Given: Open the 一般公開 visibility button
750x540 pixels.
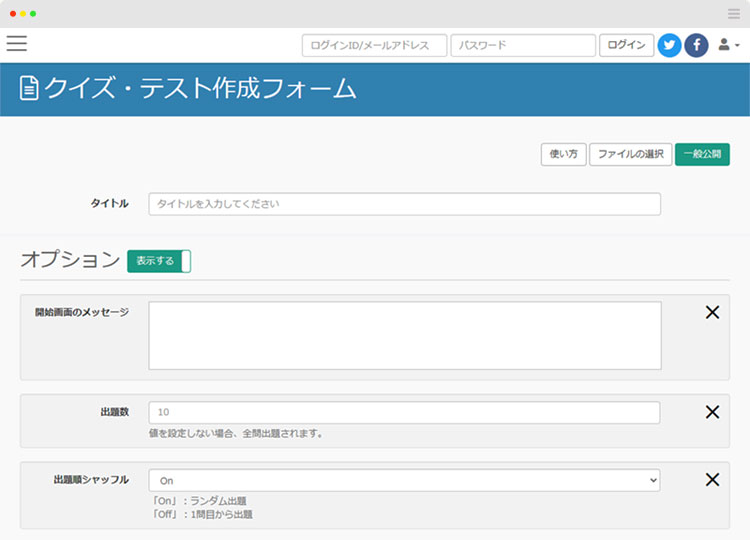Looking at the screenshot, I should 702,154.
